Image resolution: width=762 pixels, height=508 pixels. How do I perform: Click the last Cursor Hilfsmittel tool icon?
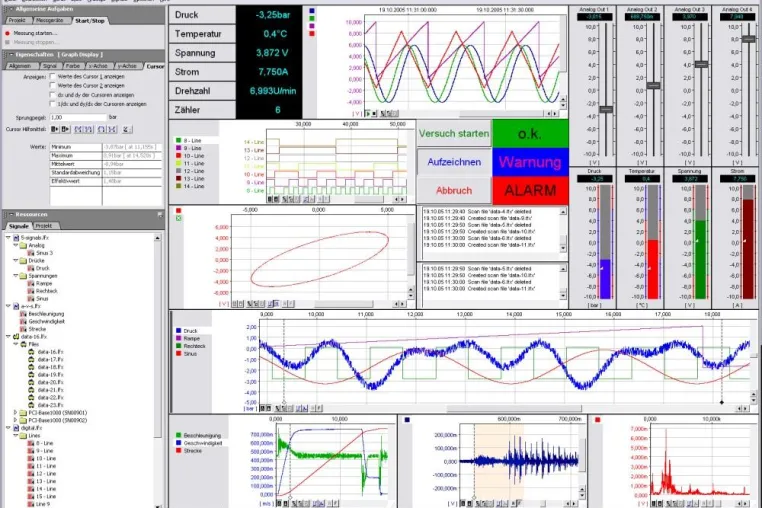point(126,129)
